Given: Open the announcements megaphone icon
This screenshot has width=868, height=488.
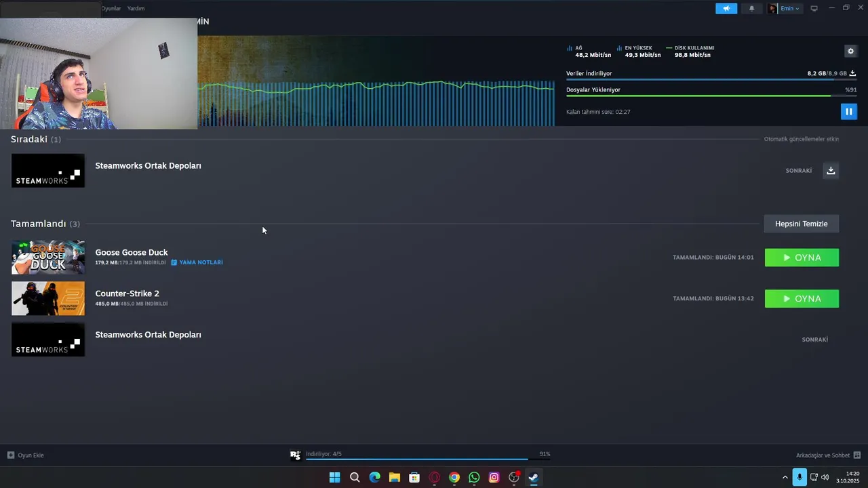Looking at the screenshot, I should [x=726, y=9].
